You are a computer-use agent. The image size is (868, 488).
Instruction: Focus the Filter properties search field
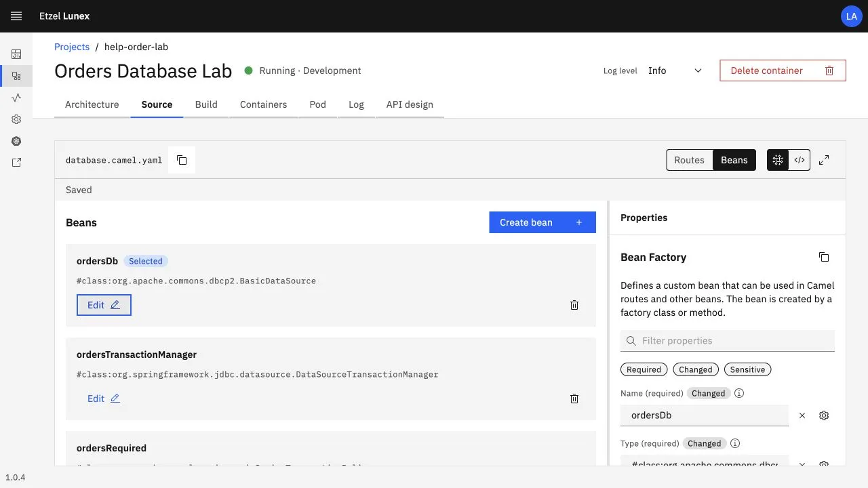pyautogui.click(x=728, y=341)
